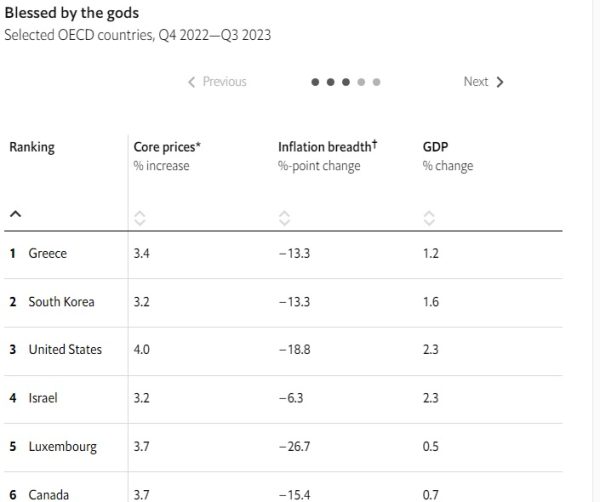
Task: Sort table by Inflation breadth arrows
Action: click(x=284, y=217)
